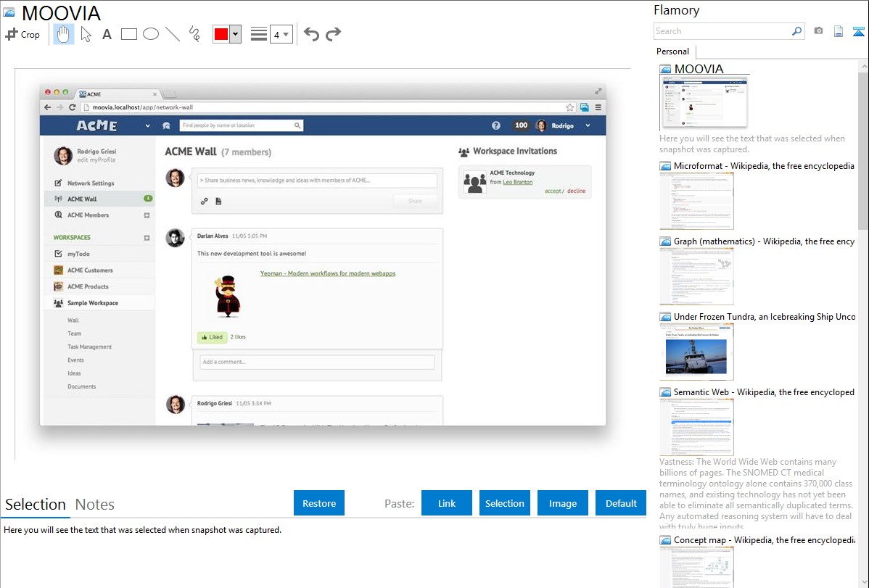The image size is (869, 588).
Task: Open the line thickness dropdown
Action: pyautogui.click(x=281, y=34)
